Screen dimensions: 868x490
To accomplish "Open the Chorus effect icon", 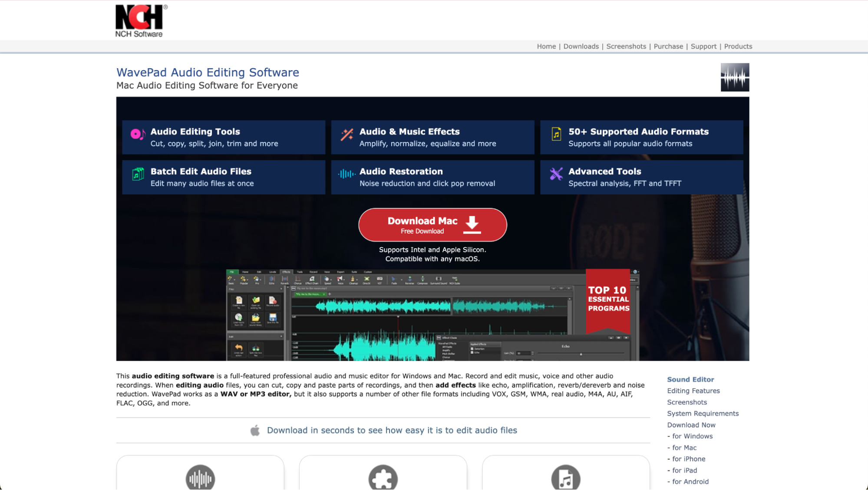I will coord(298,279).
